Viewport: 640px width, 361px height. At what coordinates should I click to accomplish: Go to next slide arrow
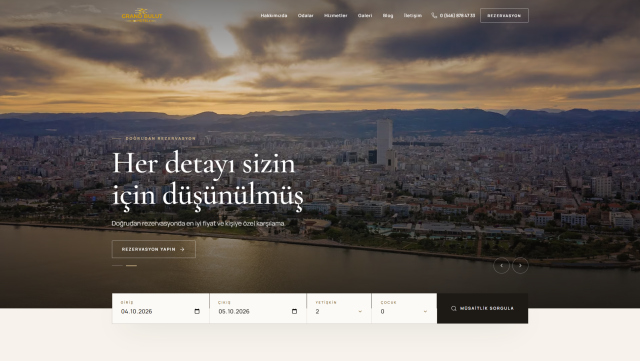tap(520, 265)
